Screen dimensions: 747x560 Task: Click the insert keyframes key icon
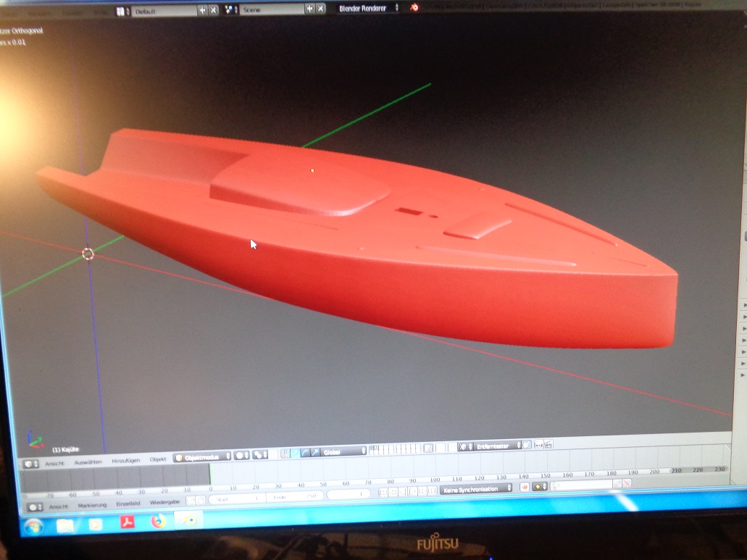[617, 484]
